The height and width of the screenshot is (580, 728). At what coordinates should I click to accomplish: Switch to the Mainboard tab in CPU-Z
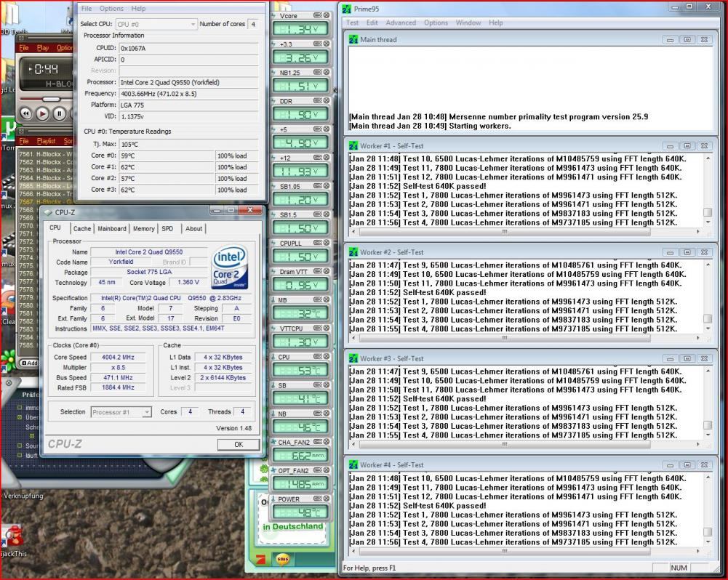coord(112,229)
